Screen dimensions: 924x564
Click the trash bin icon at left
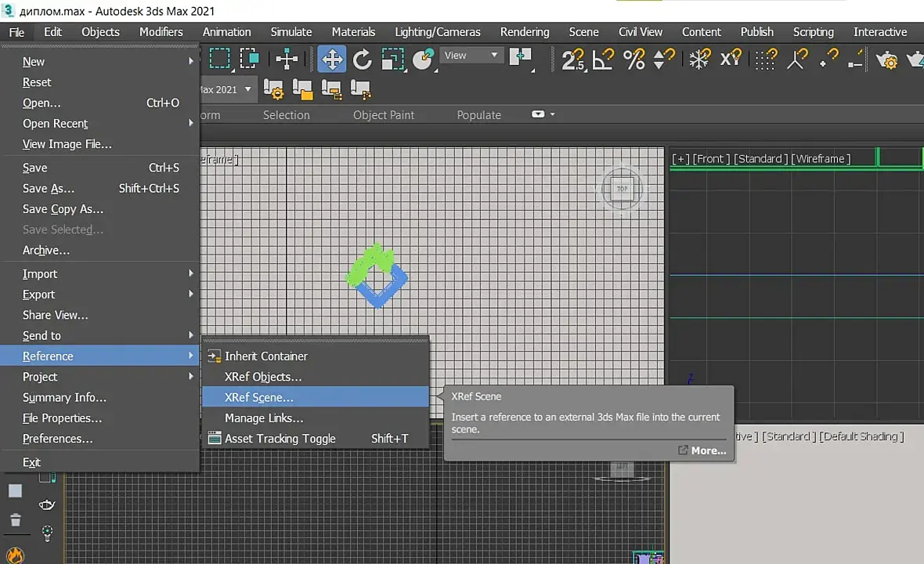coord(16,519)
